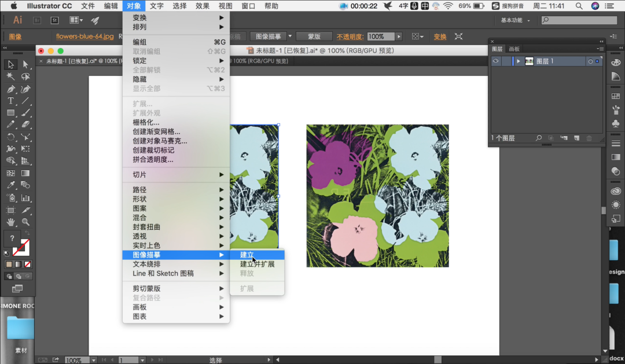Click create new layer icon in Layers panel
The height and width of the screenshot is (364, 625).
click(576, 138)
